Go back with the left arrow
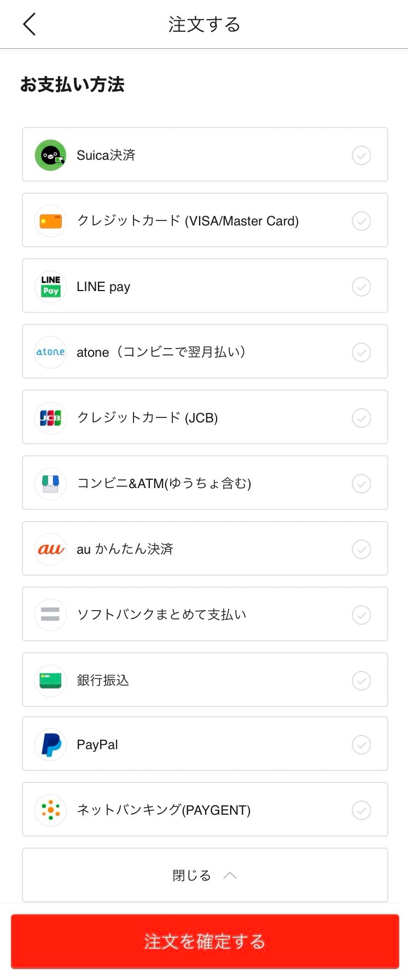 pyautogui.click(x=30, y=24)
